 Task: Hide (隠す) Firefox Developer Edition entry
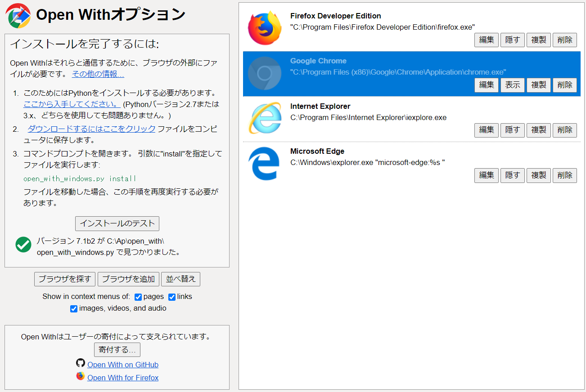(x=513, y=40)
